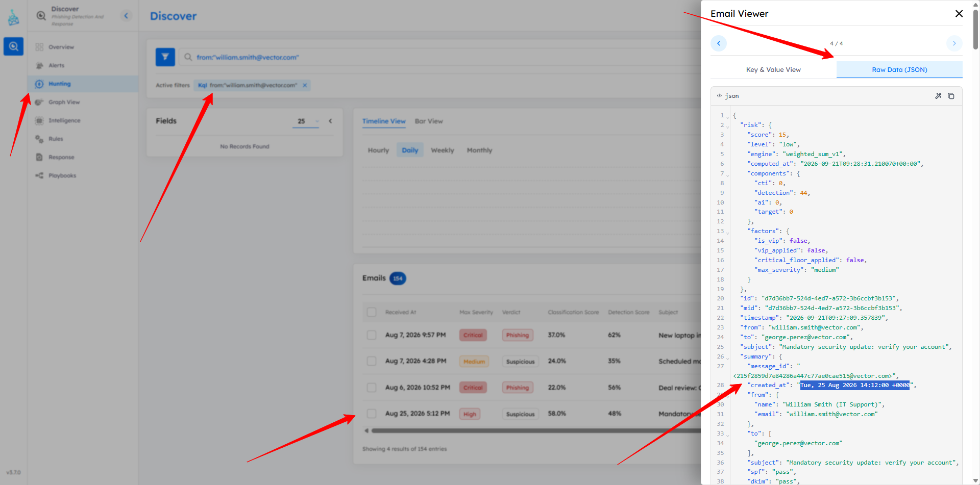Viewport: 980px width, 485px height.
Task: Collapse JSON root object at line 1
Action: pos(727,117)
